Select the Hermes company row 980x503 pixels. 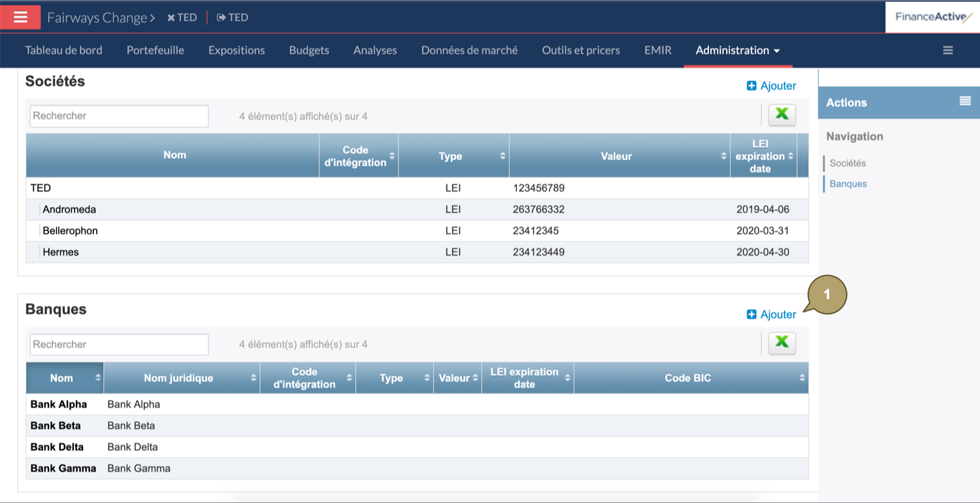tap(417, 252)
